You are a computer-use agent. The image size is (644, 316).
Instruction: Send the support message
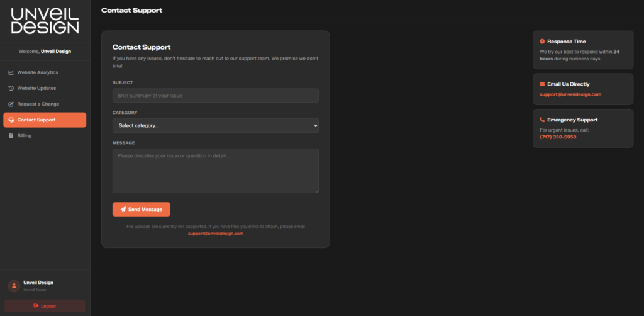142,209
